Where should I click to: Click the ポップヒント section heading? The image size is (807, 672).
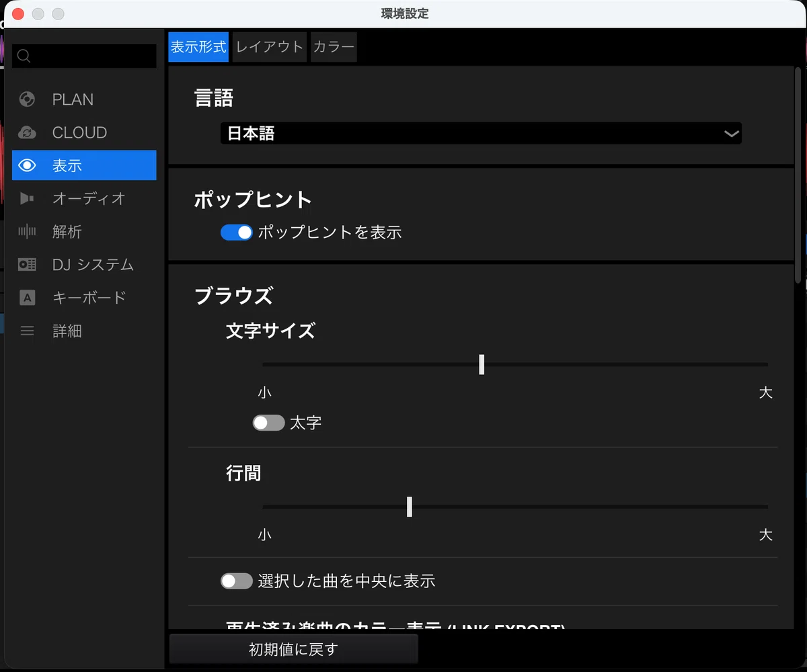pos(253,200)
